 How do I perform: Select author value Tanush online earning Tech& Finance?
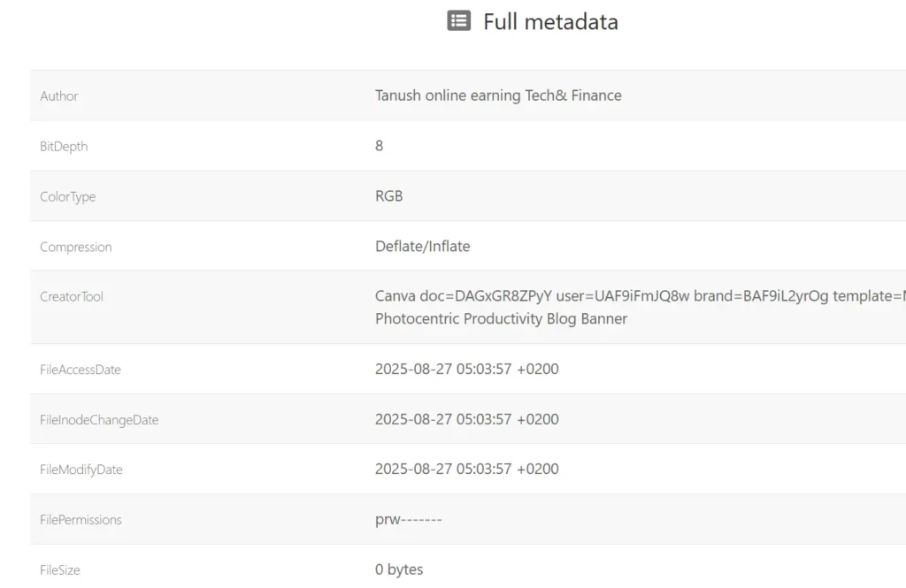498,95
